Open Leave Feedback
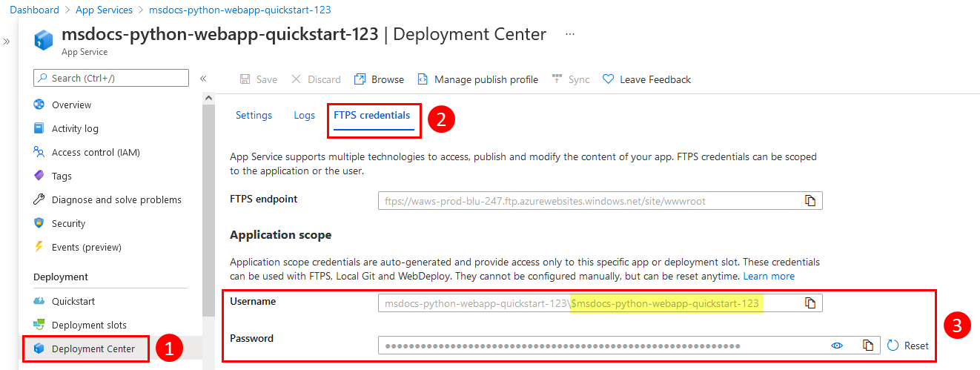 [x=647, y=79]
